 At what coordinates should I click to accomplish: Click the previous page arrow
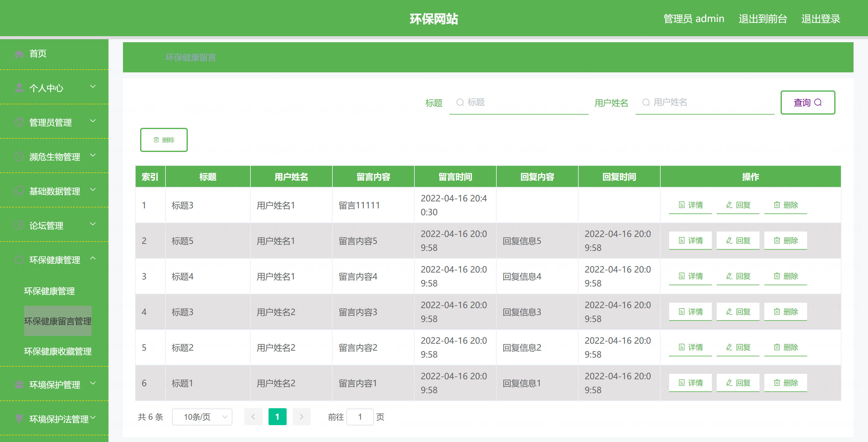[x=253, y=417]
